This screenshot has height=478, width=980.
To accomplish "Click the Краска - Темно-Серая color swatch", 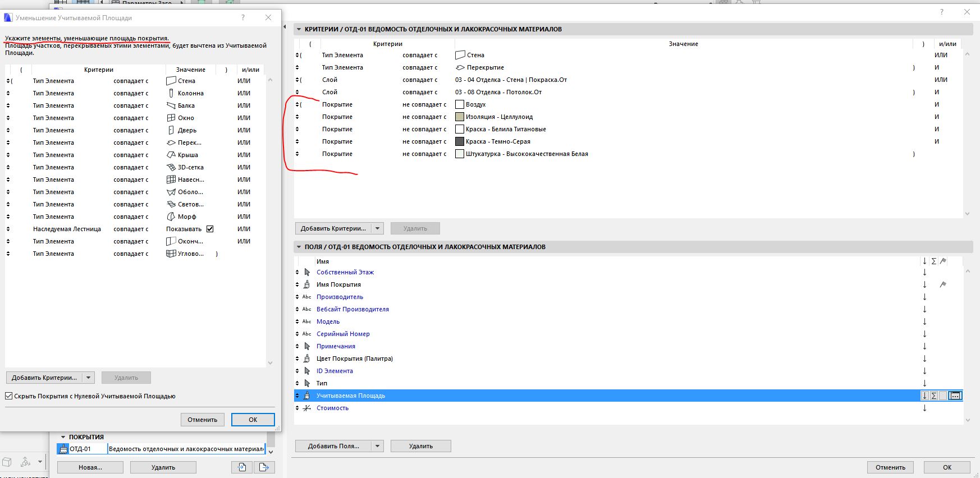I will pyautogui.click(x=459, y=141).
